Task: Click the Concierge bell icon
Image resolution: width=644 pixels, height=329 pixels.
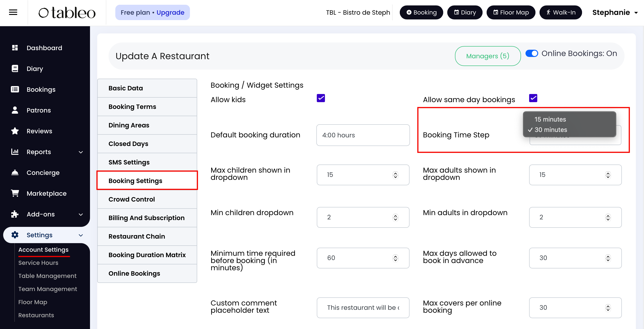Action: pos(15,172)
